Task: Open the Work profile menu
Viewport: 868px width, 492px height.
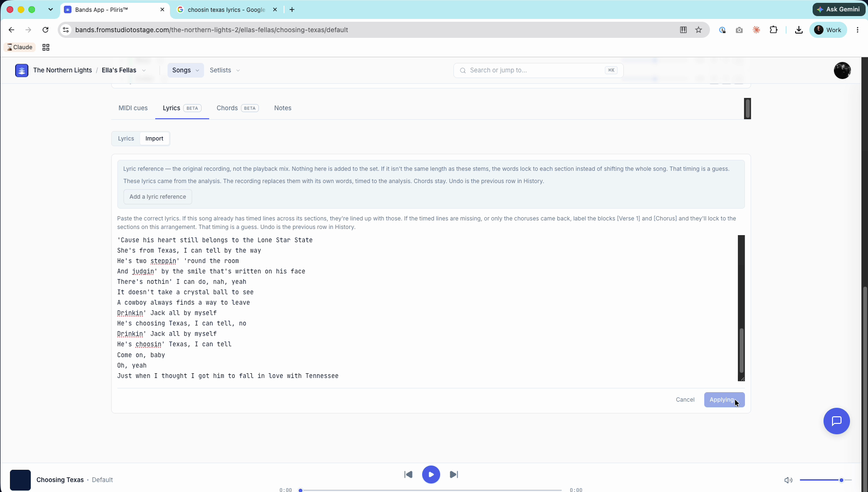Action: pos(828,30)
